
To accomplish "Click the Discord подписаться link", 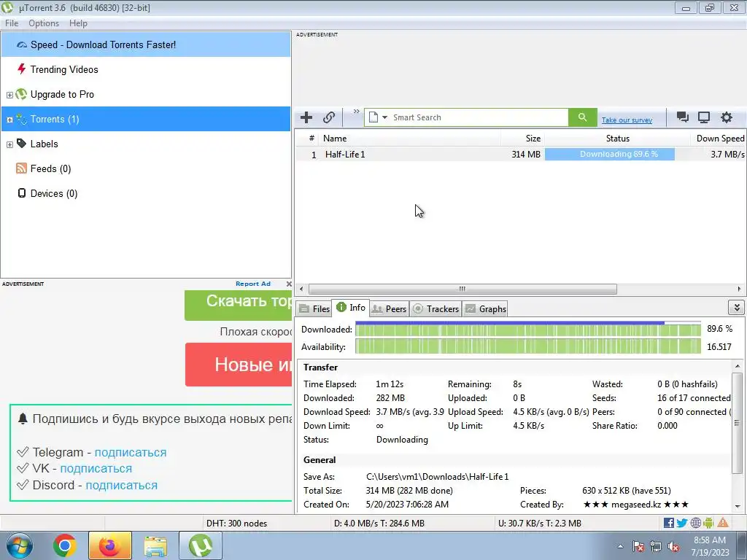I will pyautogui.click(x=122, y=485).
